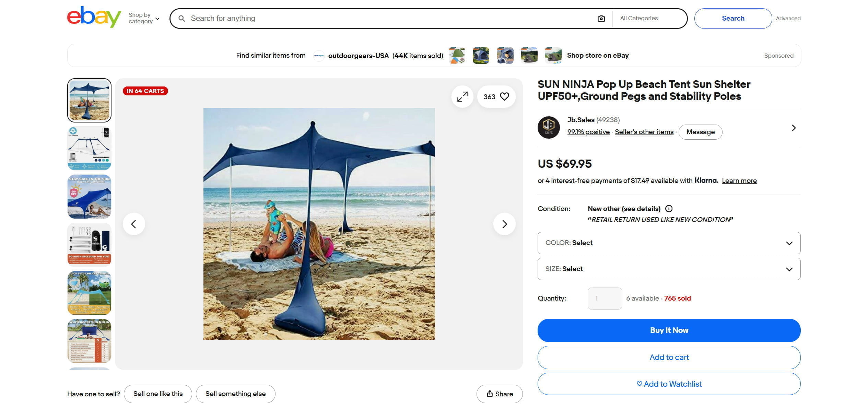
Task: Click the Sponsored label
Action: coord(779,56)
